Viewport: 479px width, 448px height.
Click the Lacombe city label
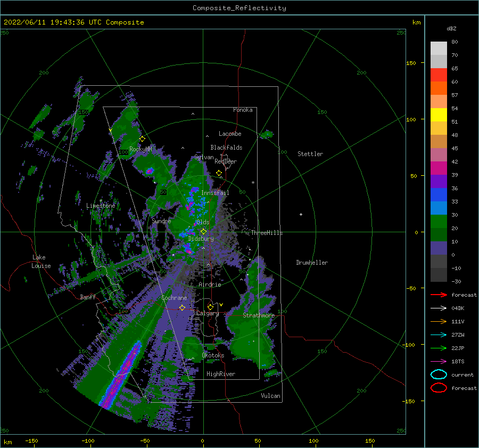point(230,134)
